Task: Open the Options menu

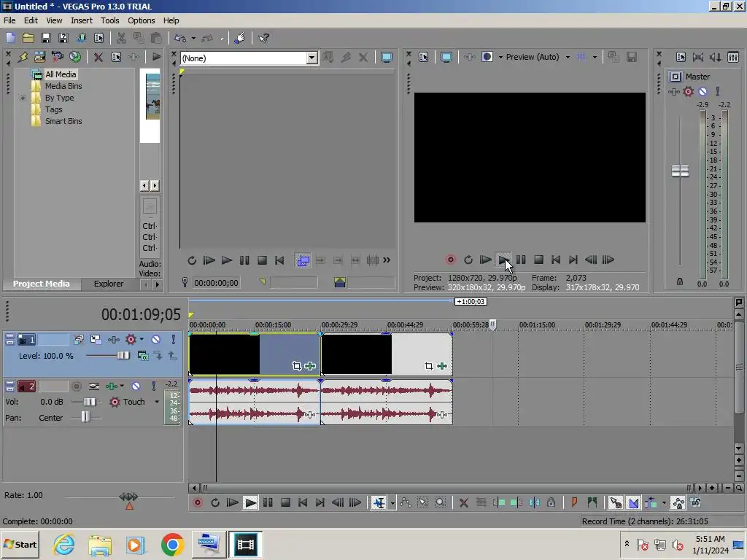Action: [x=141, y=20]
